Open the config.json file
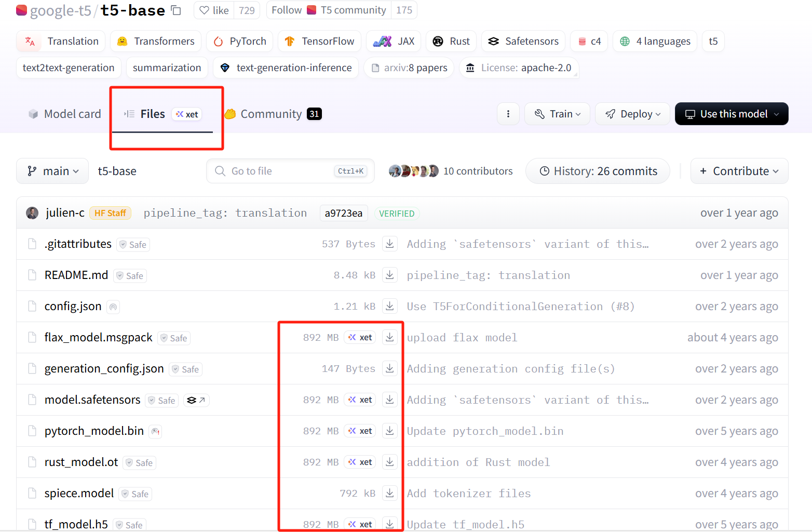This screenshot has height=532, width=812. coord(73,306)
